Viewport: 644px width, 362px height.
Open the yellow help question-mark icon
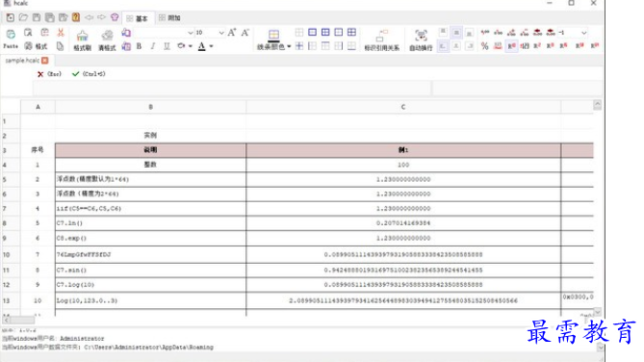point(76,17)
